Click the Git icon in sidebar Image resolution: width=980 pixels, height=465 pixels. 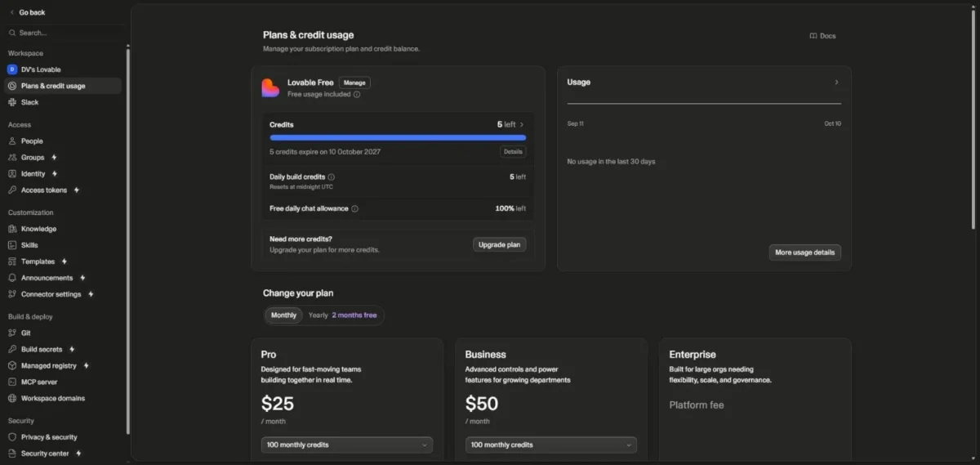[12, 333]
